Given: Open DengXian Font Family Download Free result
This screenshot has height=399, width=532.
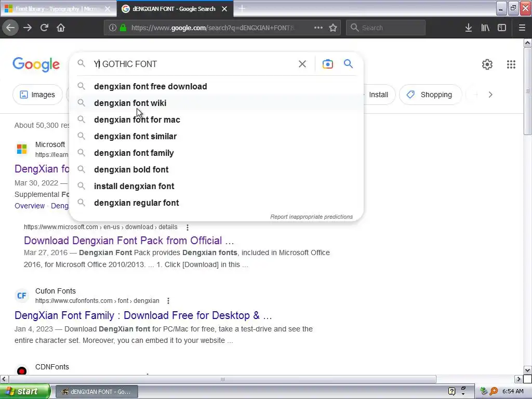Looking at the screenshot, I should 143,315.
